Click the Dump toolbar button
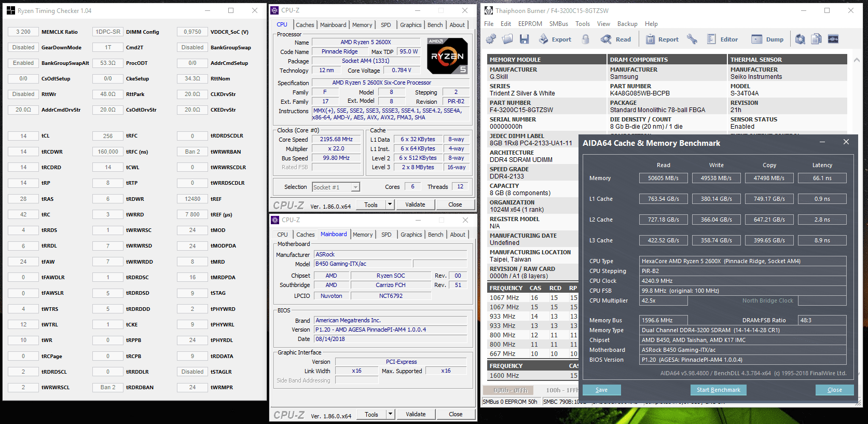The height and width of the screenshot is (424, 868). point(768,39)
